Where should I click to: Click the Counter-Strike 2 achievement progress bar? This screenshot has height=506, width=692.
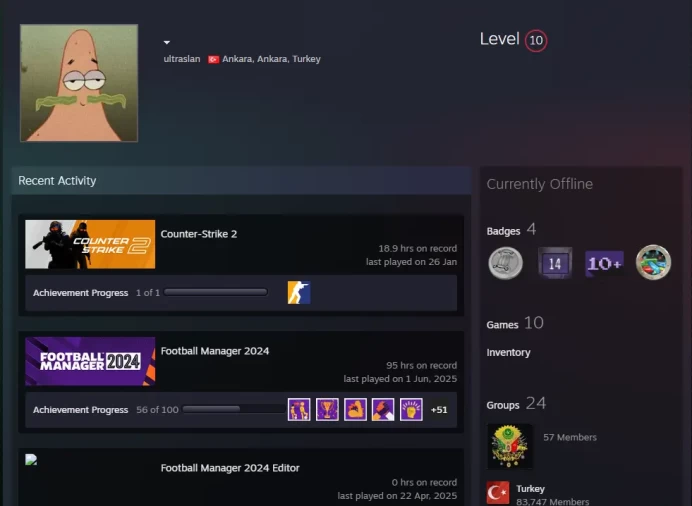(215, 292)
